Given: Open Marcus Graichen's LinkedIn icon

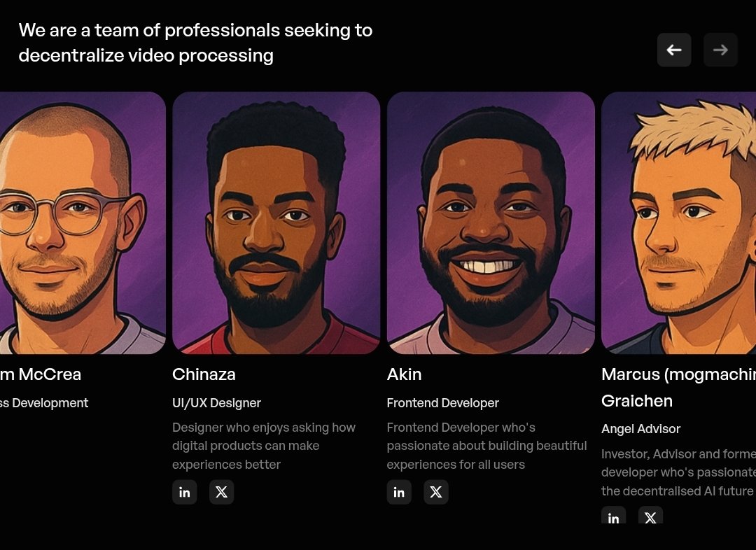Looking at the screenshot, I should 614,515.
